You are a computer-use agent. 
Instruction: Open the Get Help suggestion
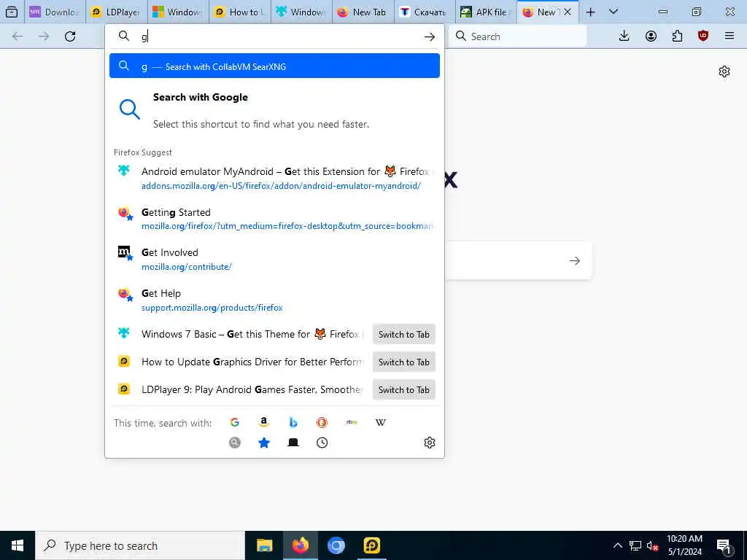tap(274, 300)
